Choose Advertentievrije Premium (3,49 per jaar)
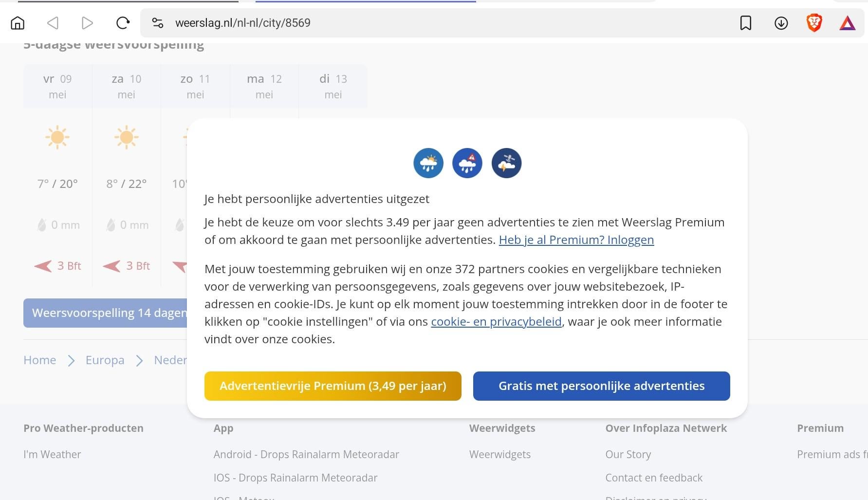868x500 pixels. click(333, 386)
